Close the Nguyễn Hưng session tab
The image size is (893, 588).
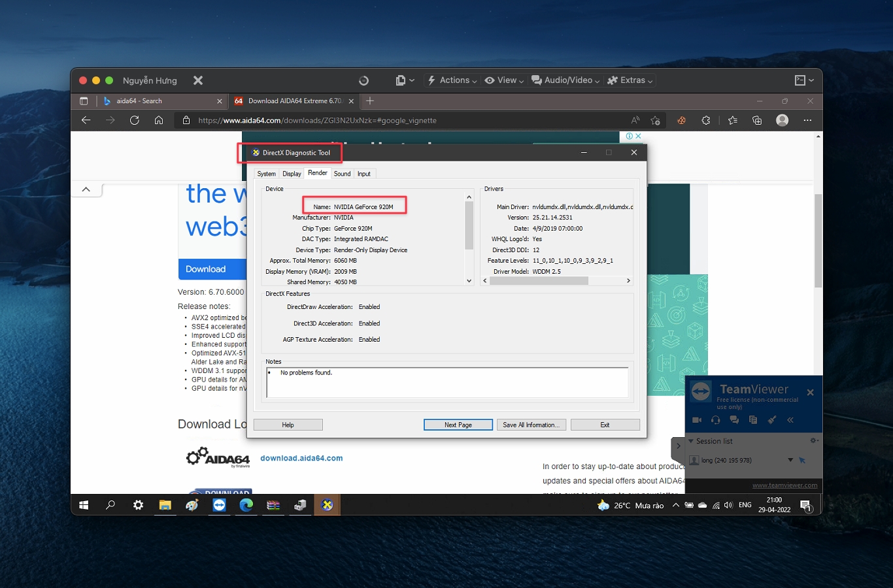pos(198,80)
